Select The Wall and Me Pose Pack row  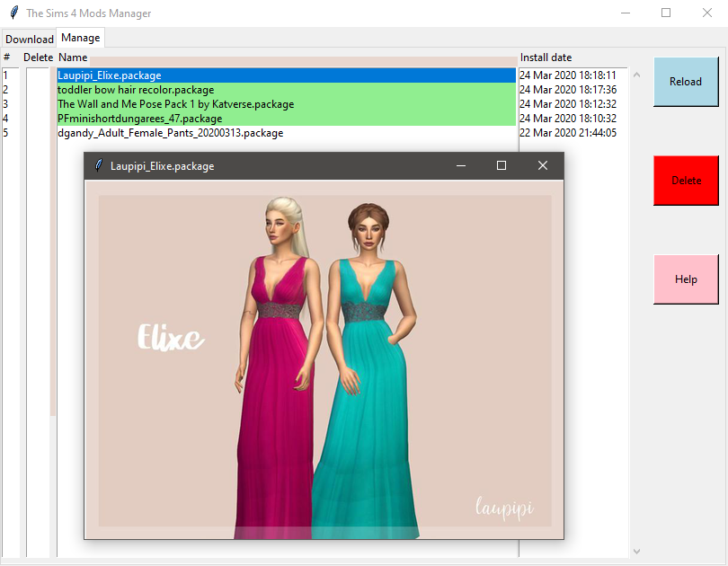coord(286,104)
